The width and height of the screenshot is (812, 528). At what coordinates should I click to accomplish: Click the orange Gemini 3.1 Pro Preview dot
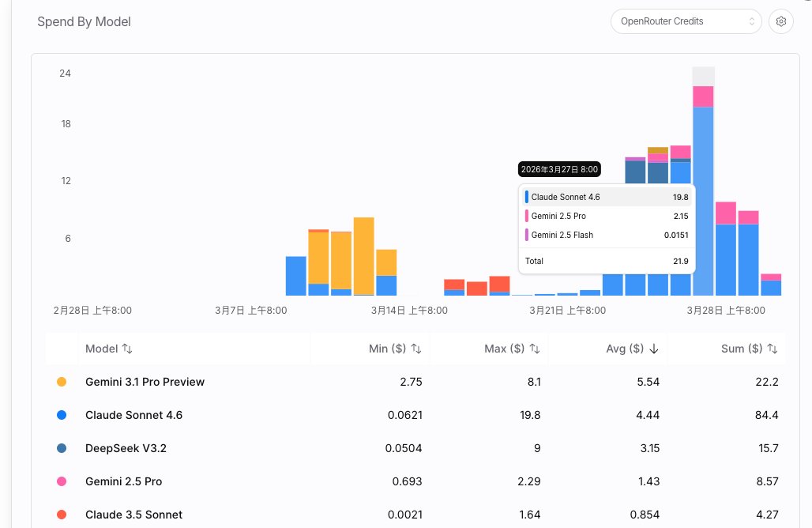click(62, 382)
